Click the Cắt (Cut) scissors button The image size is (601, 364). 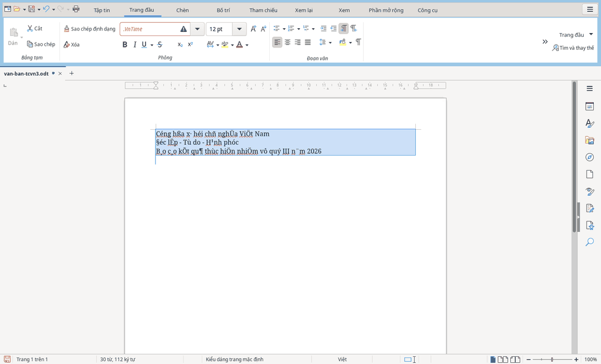pyautogui.click(x=34, y=28)
